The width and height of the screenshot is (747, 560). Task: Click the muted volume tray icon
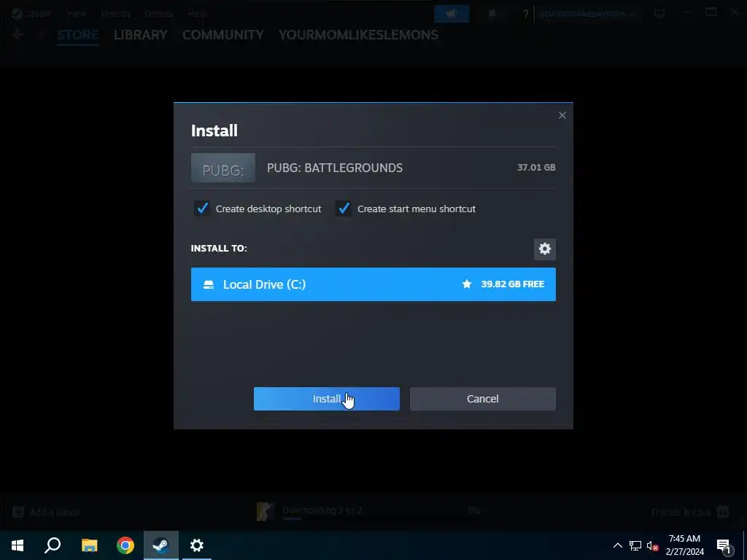[652, 545]
